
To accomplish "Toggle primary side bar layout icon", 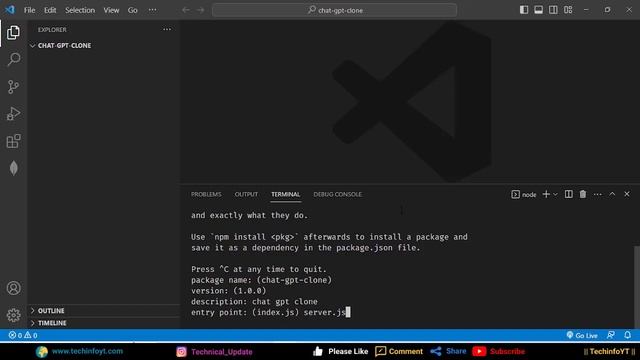I will 524,10.
